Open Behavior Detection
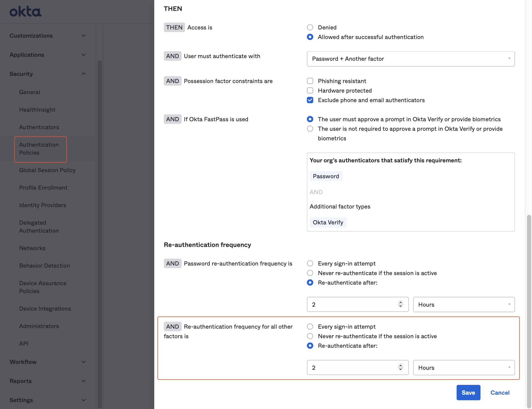Screen dimensions: 532x409 click(x=44, y=266)
